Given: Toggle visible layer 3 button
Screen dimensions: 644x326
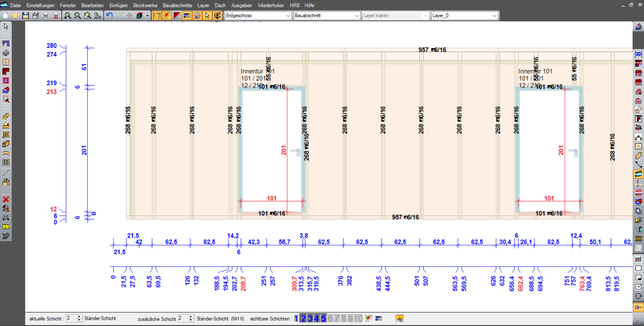Looking at the screenshot, I should (x=310, y=318).
